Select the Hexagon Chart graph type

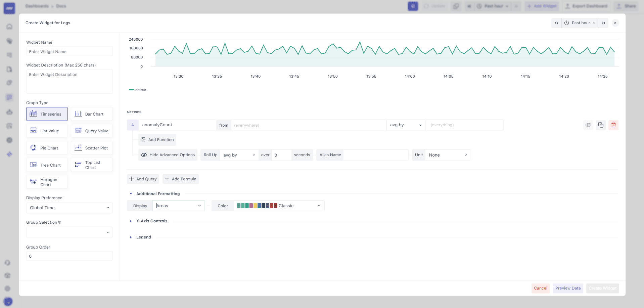click(47, 182)
